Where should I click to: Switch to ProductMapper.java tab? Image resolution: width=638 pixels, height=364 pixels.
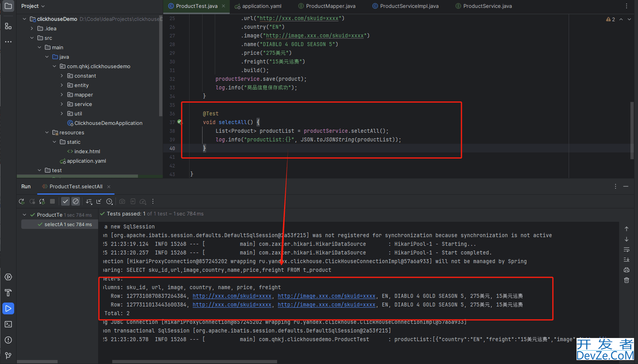point(327,6)
